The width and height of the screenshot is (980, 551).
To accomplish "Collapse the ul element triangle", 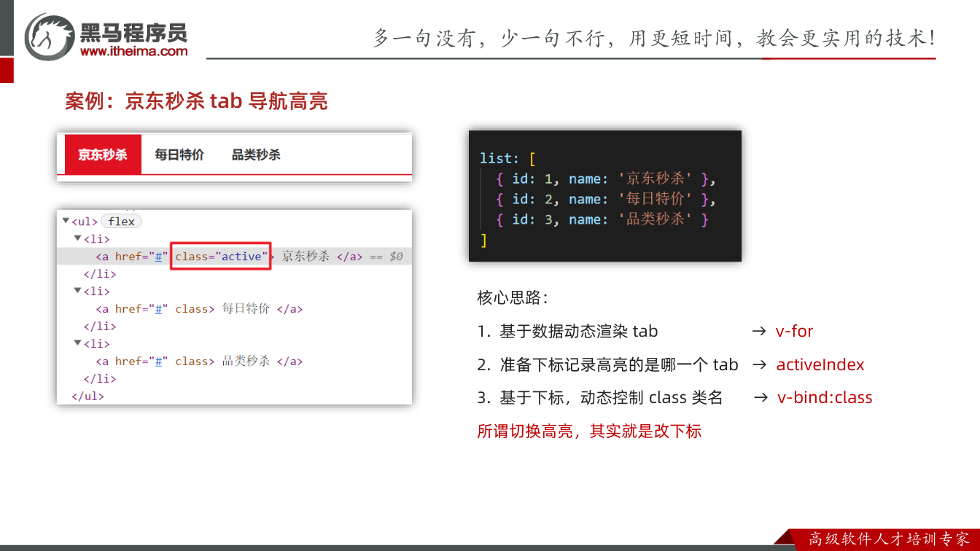I will [x=66, y=221].
